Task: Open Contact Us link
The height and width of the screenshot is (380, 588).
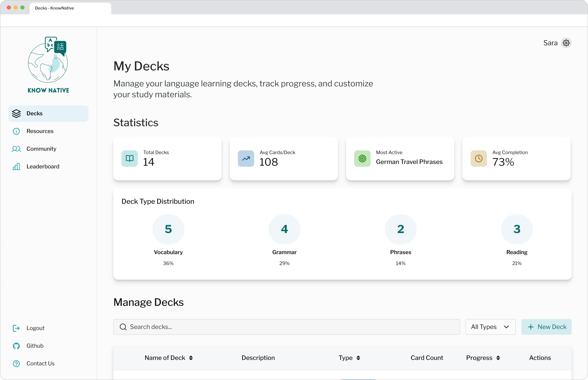Action: click(x=40, y=364)
